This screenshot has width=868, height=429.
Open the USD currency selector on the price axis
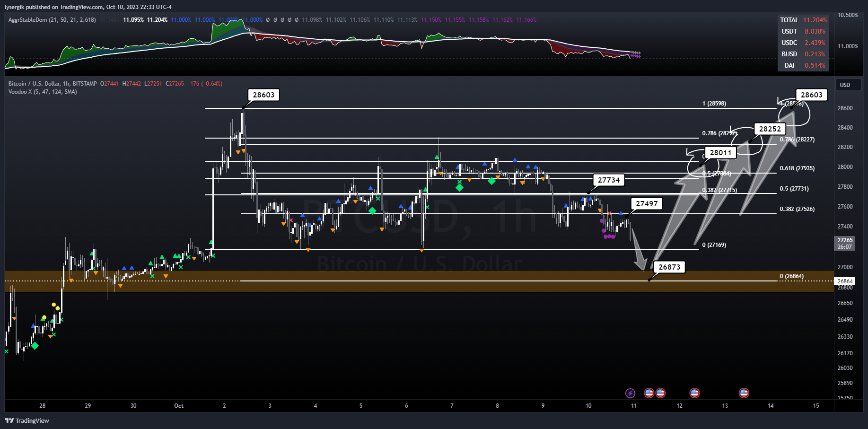(849, 85)
